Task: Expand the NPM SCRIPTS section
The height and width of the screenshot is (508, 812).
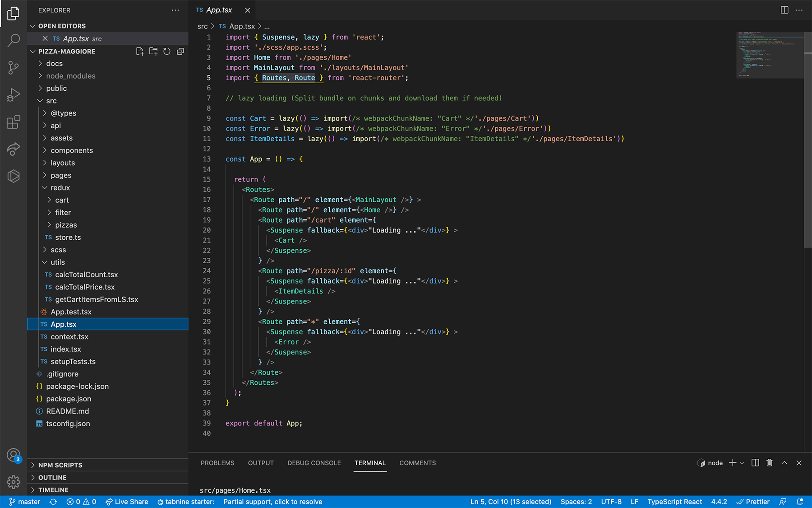Action: (x=107, y=465)
